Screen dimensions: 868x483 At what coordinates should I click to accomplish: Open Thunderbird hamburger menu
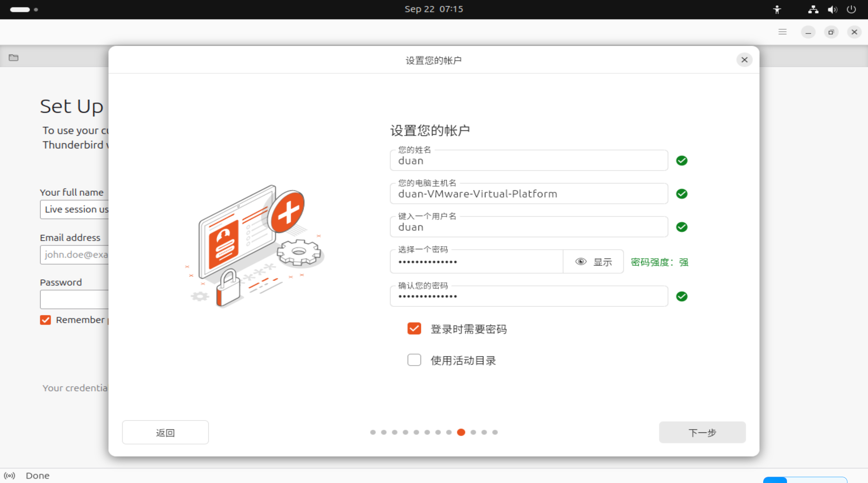(782, 32)
